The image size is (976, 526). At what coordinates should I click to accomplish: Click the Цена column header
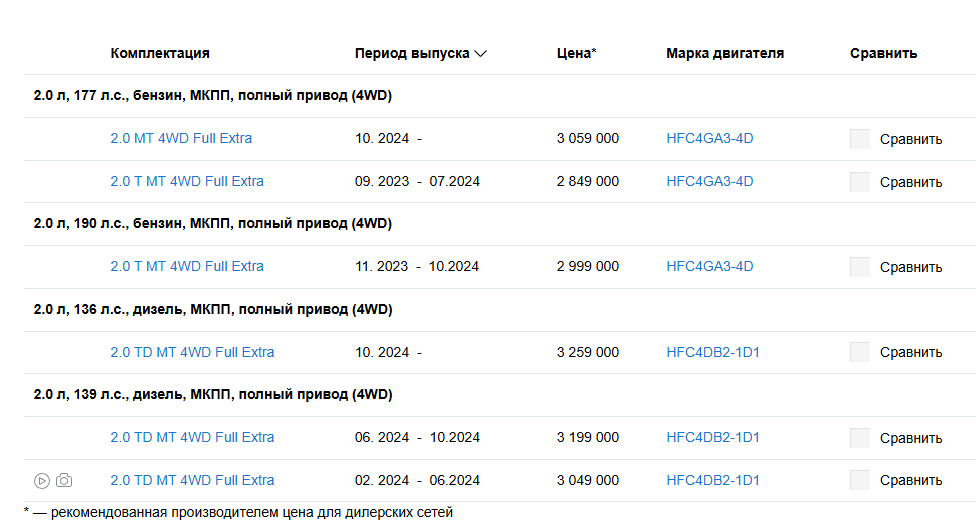(x=576, y=54)
